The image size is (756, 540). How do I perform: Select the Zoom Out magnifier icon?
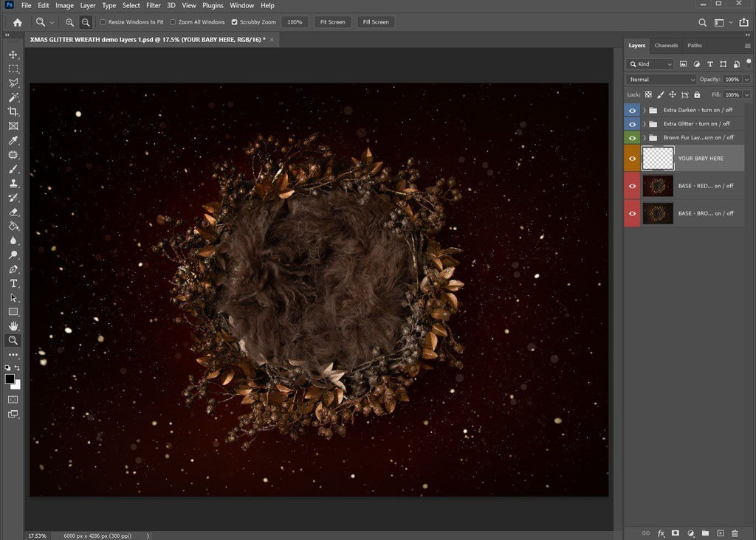pos(86,22)
